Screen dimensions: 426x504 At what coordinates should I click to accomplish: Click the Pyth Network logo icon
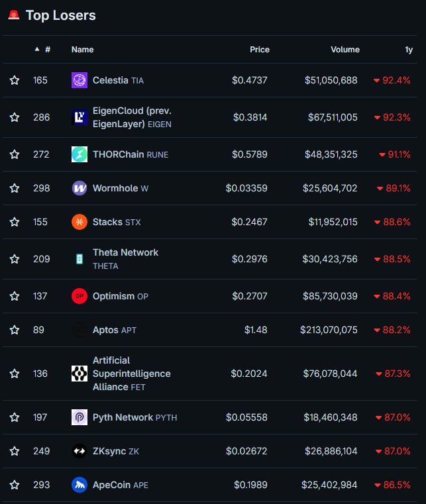(x=80, y=417)
